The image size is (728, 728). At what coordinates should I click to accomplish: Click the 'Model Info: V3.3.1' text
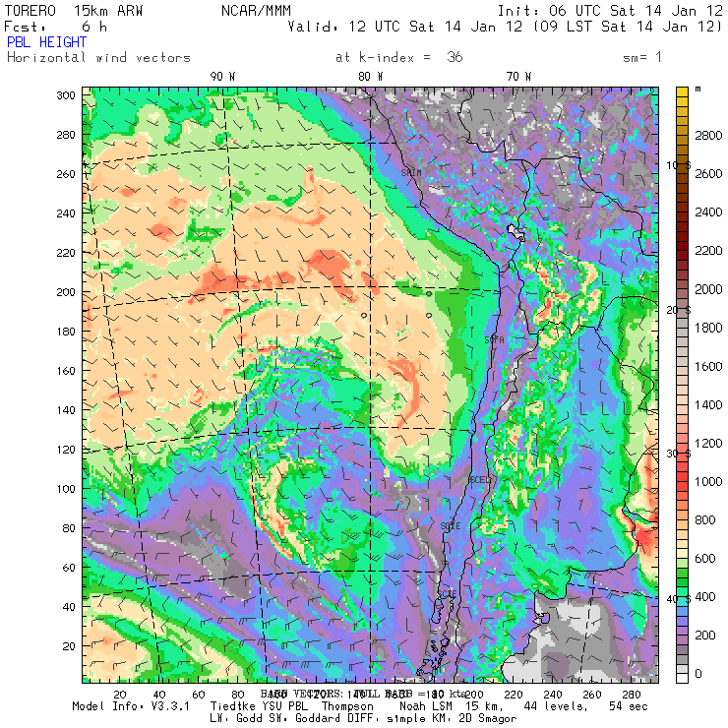(x=131, y=706)
